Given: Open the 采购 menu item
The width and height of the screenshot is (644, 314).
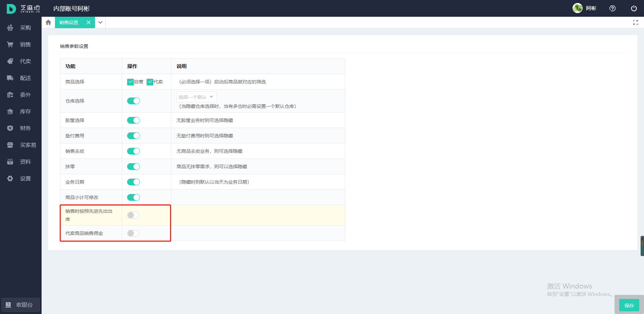Looking at the screenshot, I should click(21, 28).
